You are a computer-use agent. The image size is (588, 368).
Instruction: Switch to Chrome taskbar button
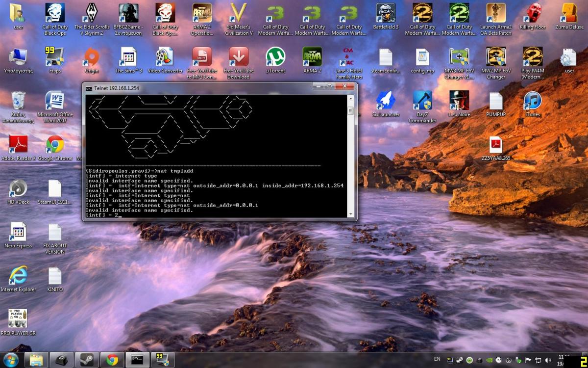click(x=112, y=360)
